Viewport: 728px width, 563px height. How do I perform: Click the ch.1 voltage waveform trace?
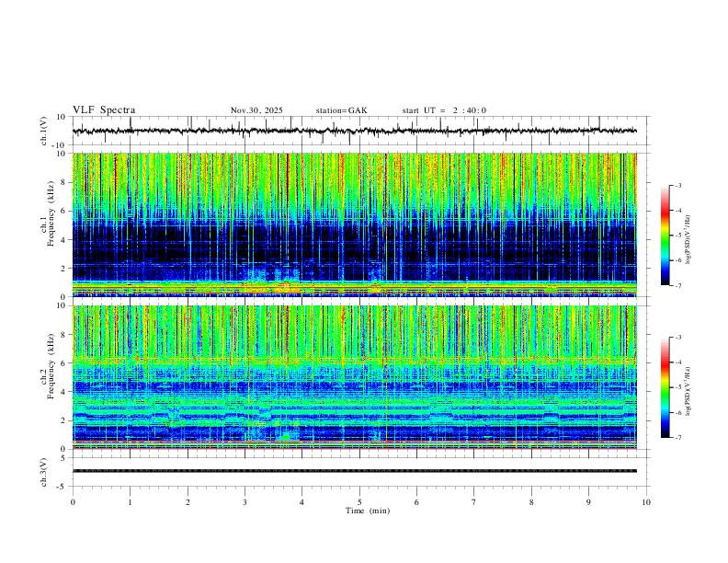point(355,131)
